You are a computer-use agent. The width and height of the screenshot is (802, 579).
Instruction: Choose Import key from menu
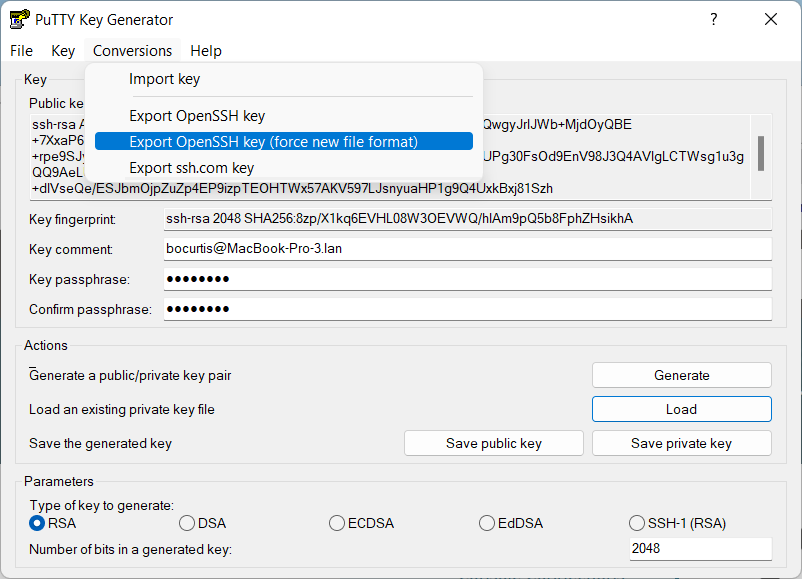pos(164,79)
